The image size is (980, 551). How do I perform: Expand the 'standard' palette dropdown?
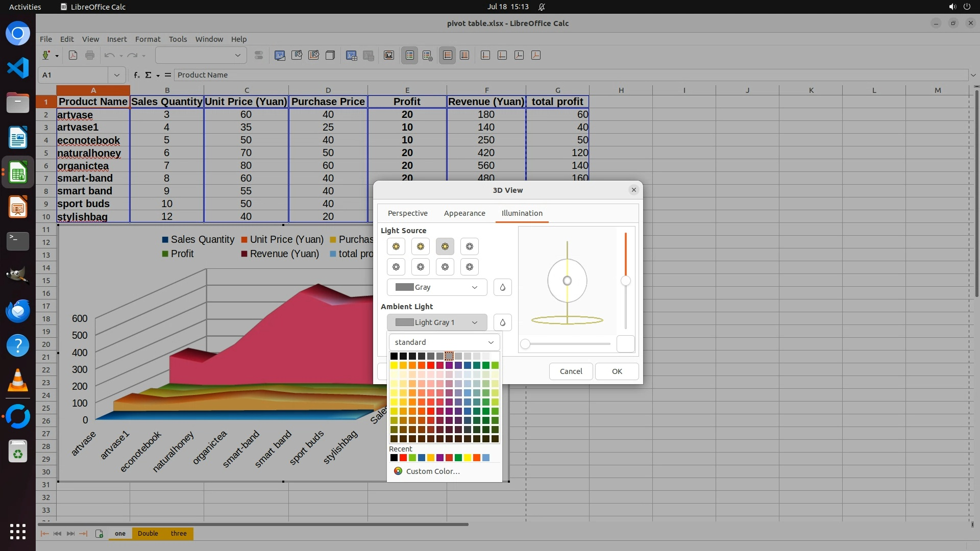[444, 342]
